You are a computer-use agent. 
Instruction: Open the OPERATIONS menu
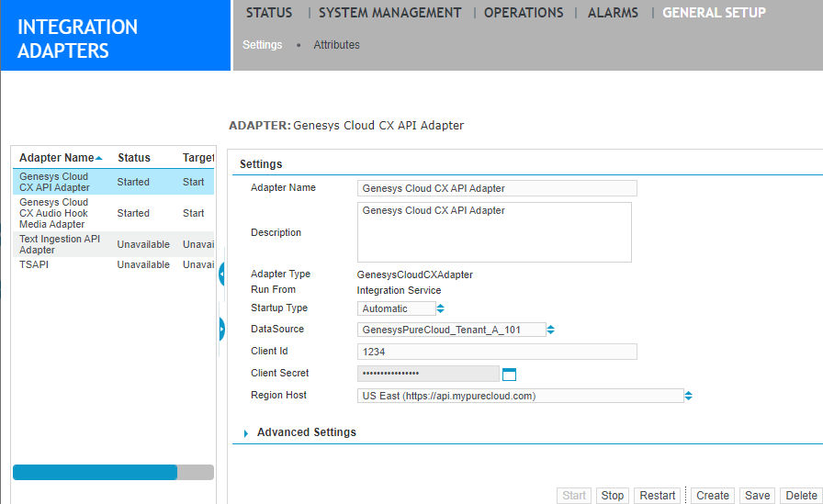pyautogui.click(x=524, y=13)
